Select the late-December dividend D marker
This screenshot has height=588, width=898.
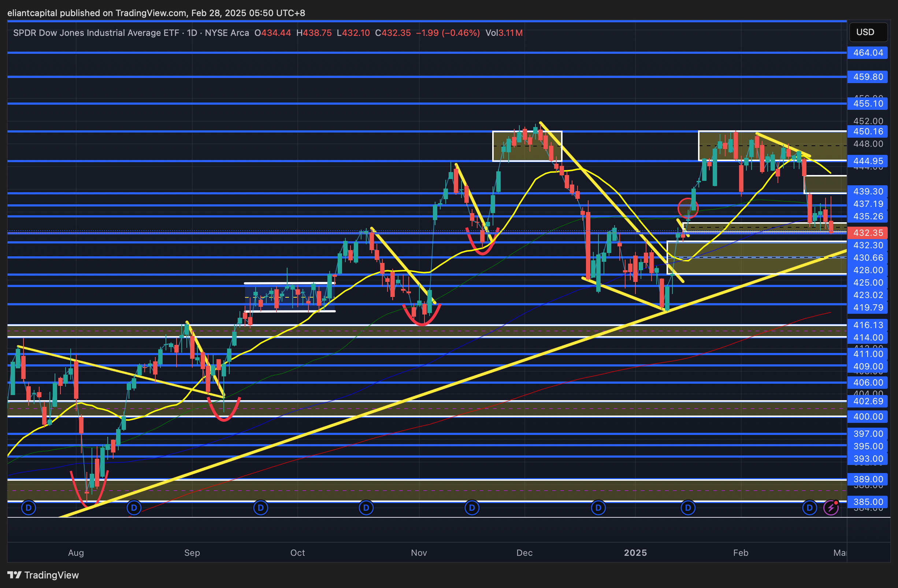pos(598,508)
